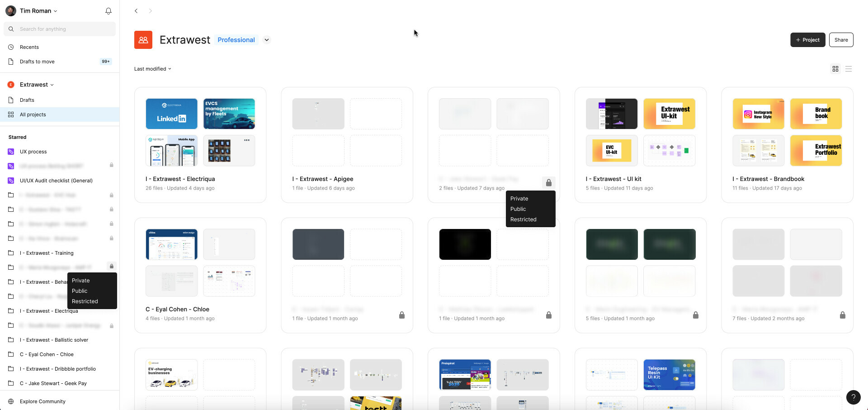Click the I - Extrawest - Ballistic solver folder icon
868x410 pixels.
point(11,340)
